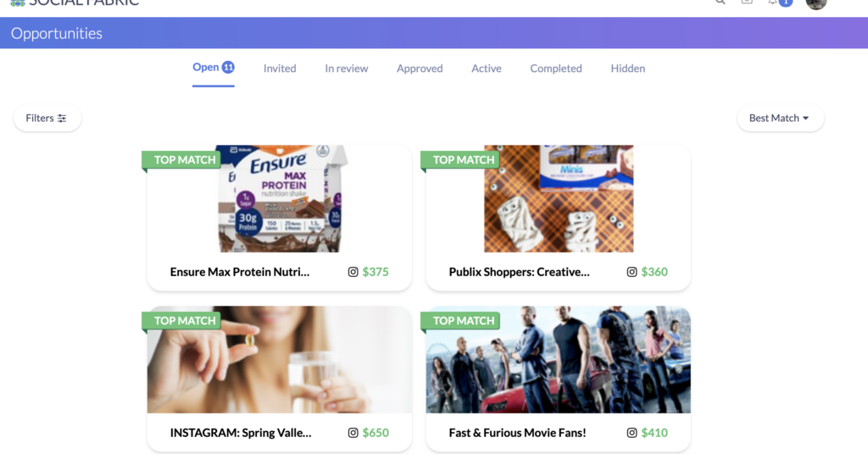Image resolution: width=868 pixels, height=454 pixels.
Task: Open the Fast & Furious Movie Fans image
Action: pos(558,359)
